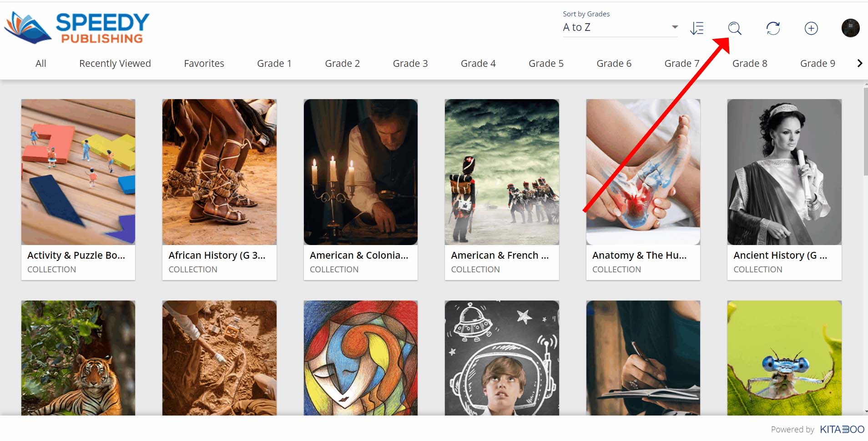The width and height of the screenshot is (868, 441).
Task: Click the colorful abstract face art cover
Action: pyautogui.click(x=361, y=358)
